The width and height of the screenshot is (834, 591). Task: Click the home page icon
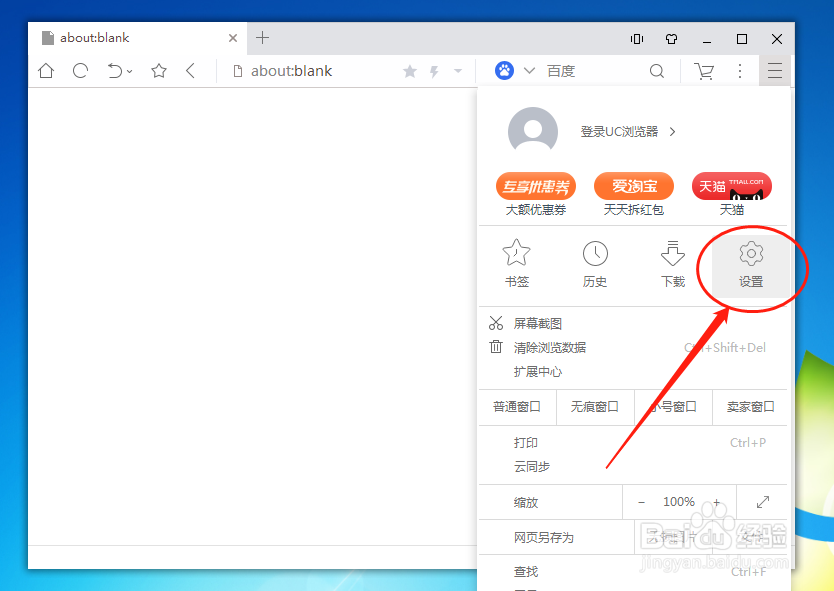[46, 71]
